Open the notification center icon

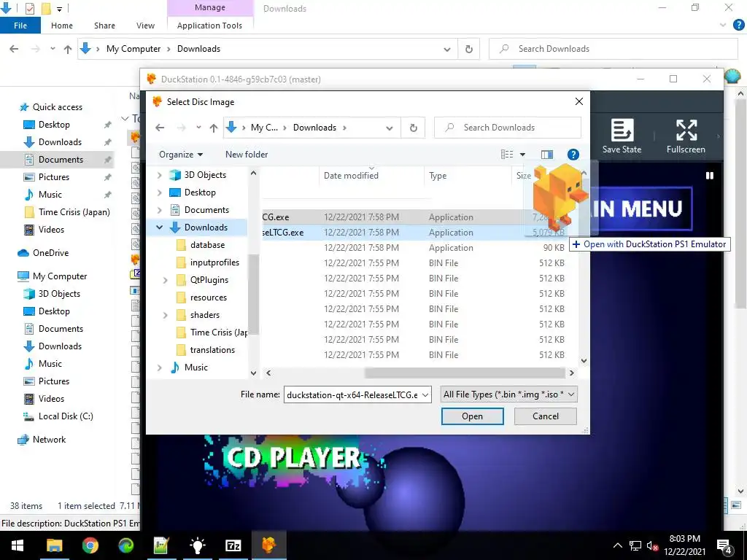pyautogui.click(x=724, y=545)
